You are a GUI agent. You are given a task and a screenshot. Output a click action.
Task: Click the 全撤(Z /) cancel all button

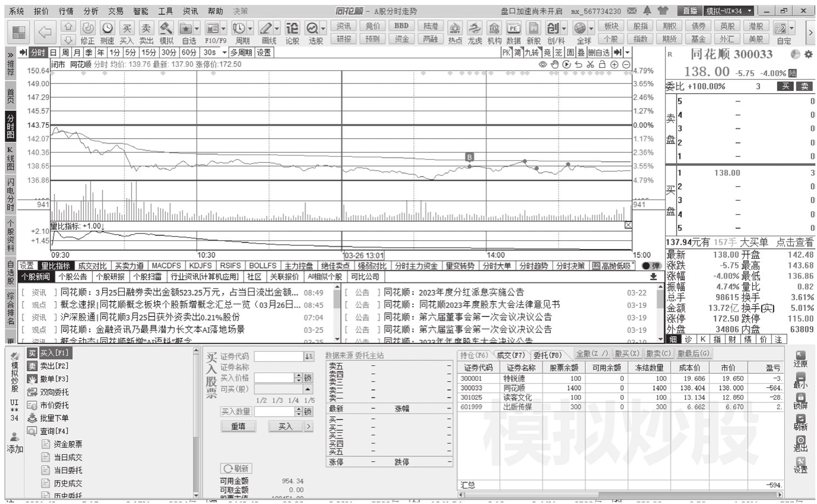click(592, 354)
